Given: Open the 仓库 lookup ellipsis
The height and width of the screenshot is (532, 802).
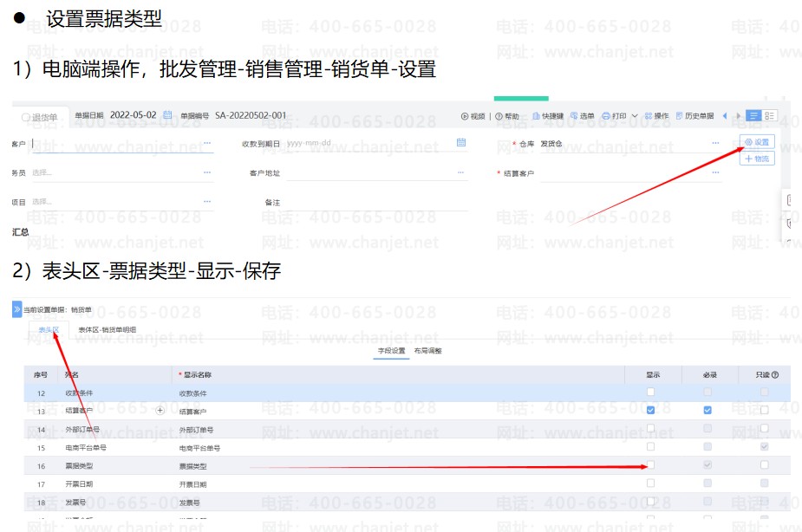Looking at the screenshot, I should click(715, 143).
